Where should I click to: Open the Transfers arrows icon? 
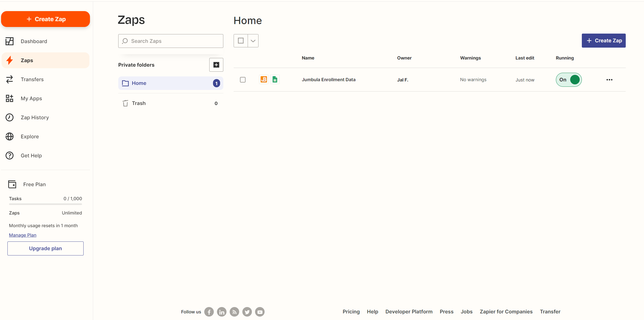[10, 79]
